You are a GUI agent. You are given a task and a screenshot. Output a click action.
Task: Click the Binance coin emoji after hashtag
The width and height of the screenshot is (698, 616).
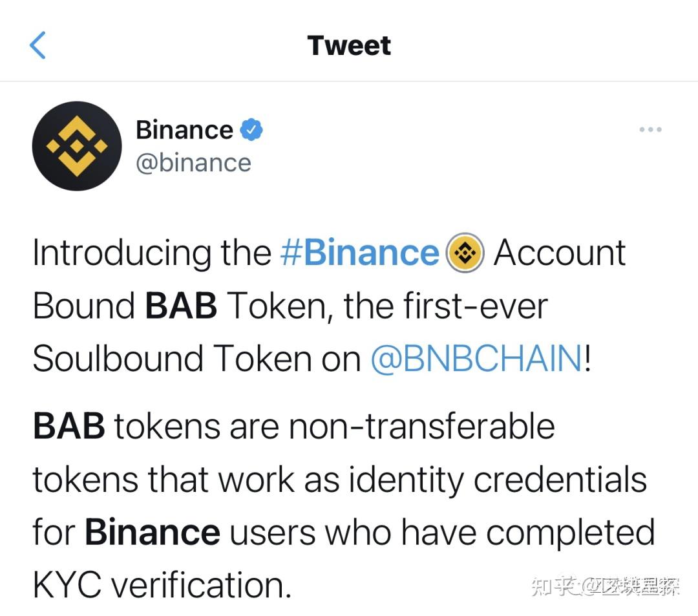point(465,253)
